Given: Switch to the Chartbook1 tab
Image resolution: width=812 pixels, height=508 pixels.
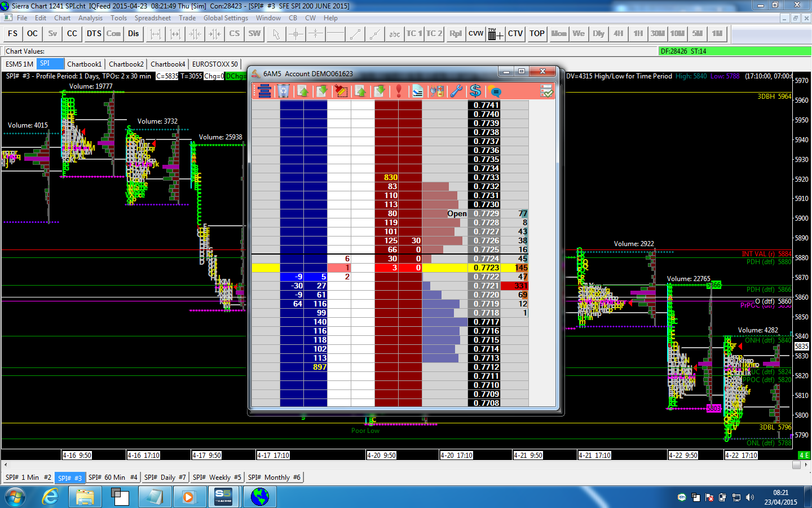Looking at the screenshot, I should pyautogui.click(x=85, y=64).
